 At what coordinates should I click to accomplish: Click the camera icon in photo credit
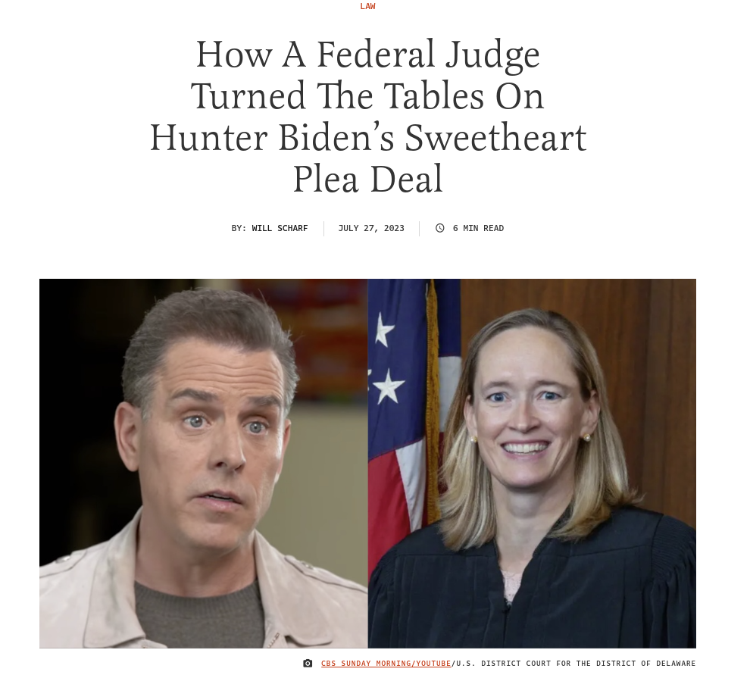[308, 663]
